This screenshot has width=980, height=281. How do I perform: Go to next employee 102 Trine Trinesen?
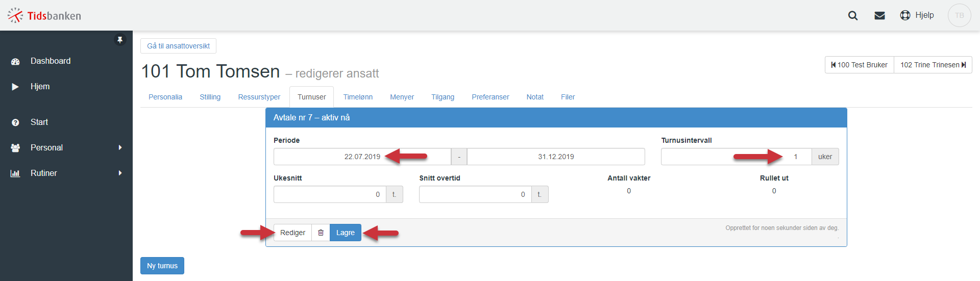click(933, 65)
